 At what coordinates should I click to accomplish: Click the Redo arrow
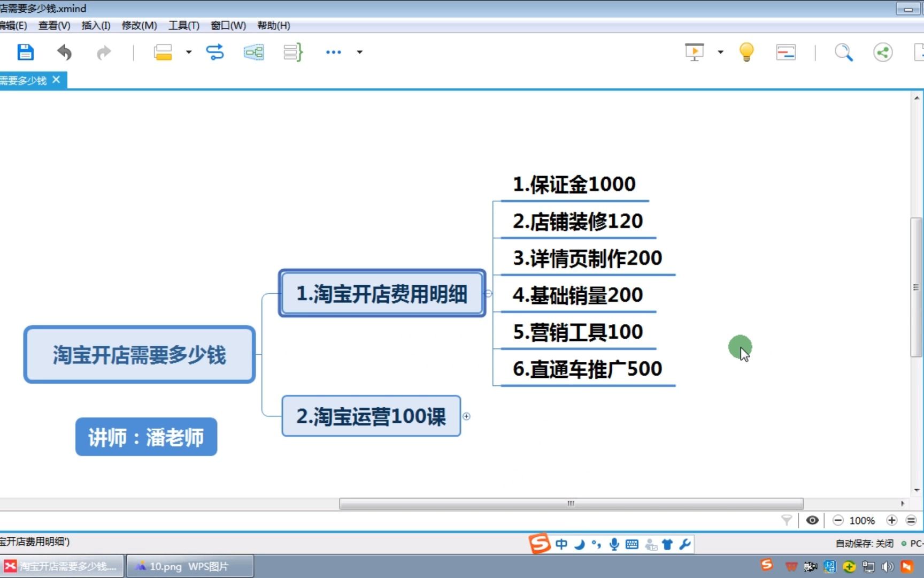click(104, 52)
